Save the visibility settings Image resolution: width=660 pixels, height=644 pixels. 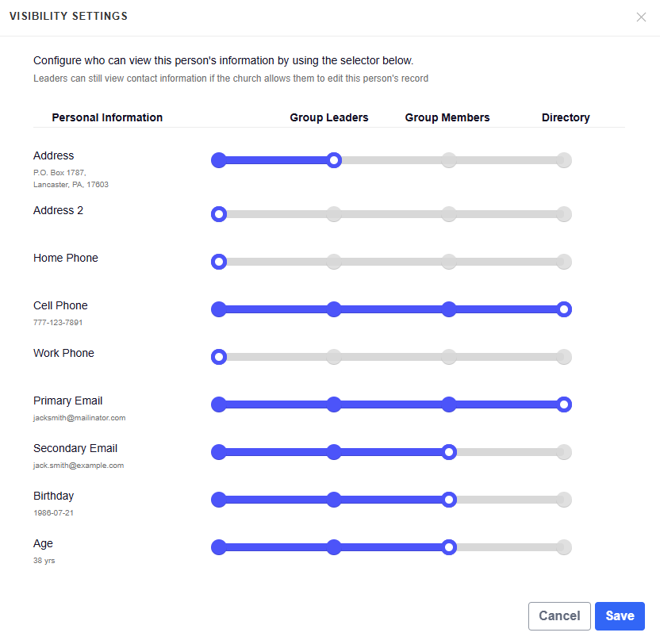[620, 616]
